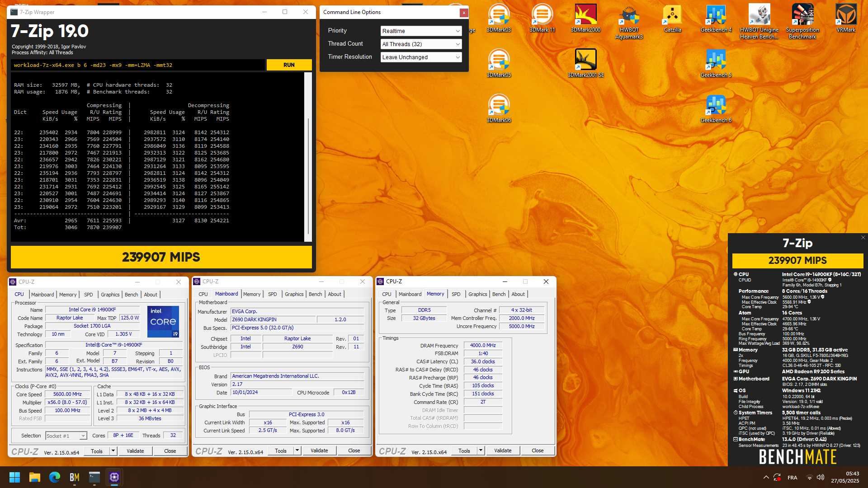This screenshot has height=488, width=868.
Task: Click the 239907 MIPS result banner
Action: click(161, 257)
